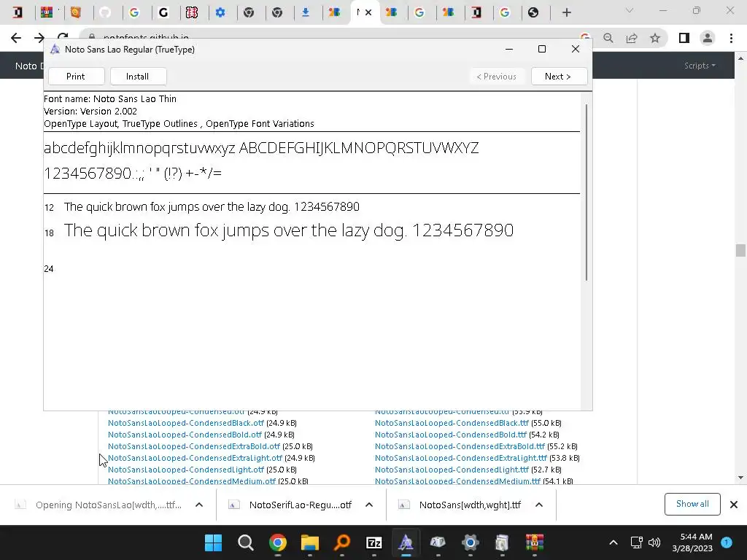This screenshot has height=560, width=747.
Task: Open a new browser tab
Action: pos(566,12)
